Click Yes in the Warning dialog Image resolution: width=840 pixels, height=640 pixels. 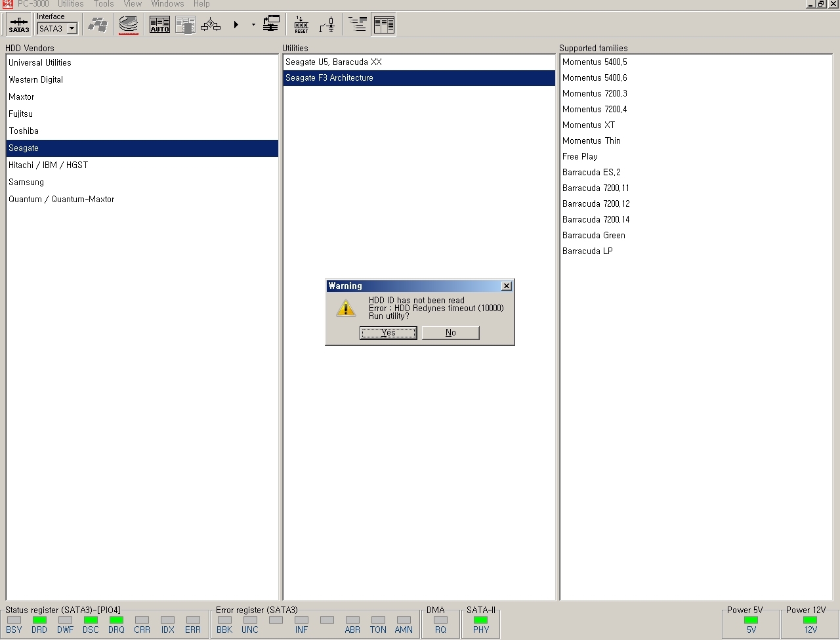coord(388,333)
